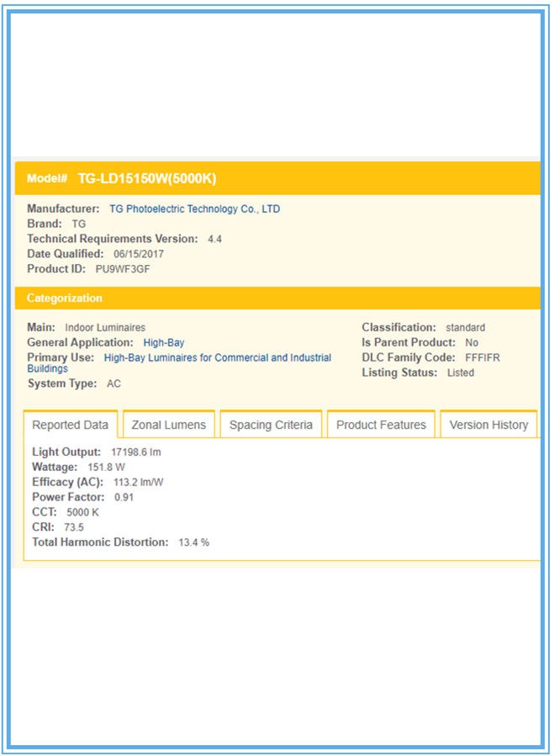Click the Classification value standard

click(465, 327)
